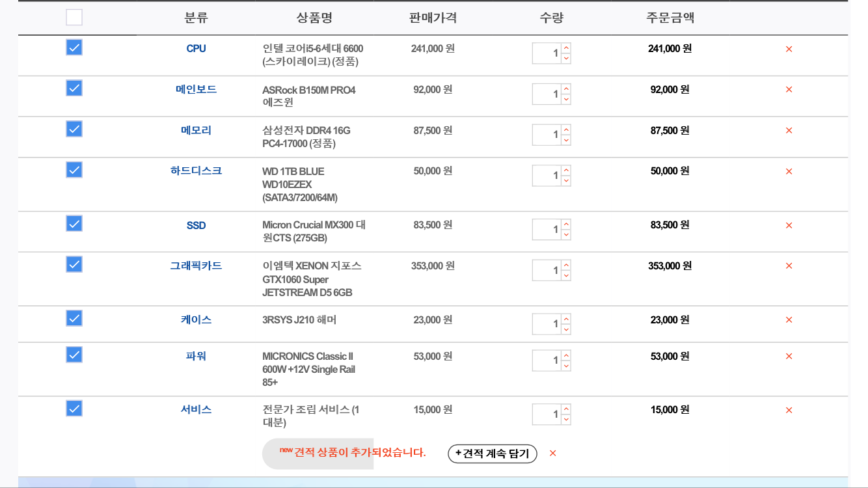Viewport: 868px width, 488px height.
Task: Uncheck the 그래픽카드 row checkbox
Action: tap(74, 264)
